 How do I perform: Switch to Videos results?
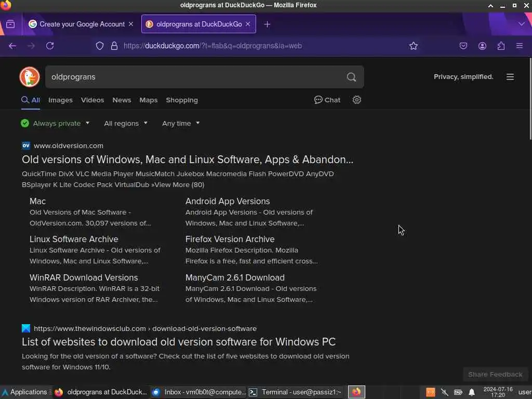(92, 100)
